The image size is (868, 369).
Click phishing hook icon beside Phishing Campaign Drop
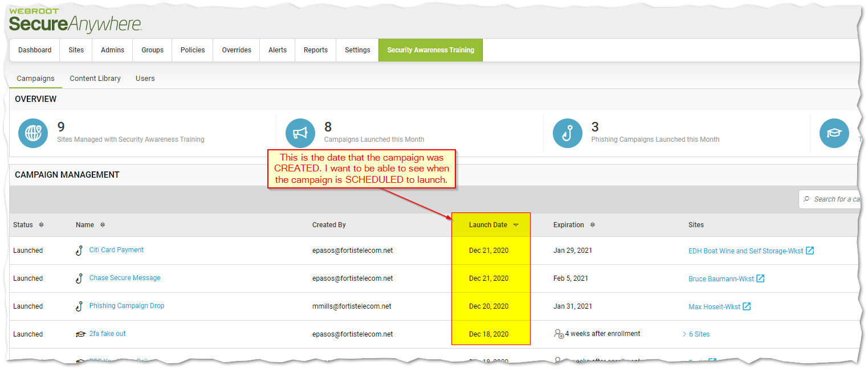point(80,306)
